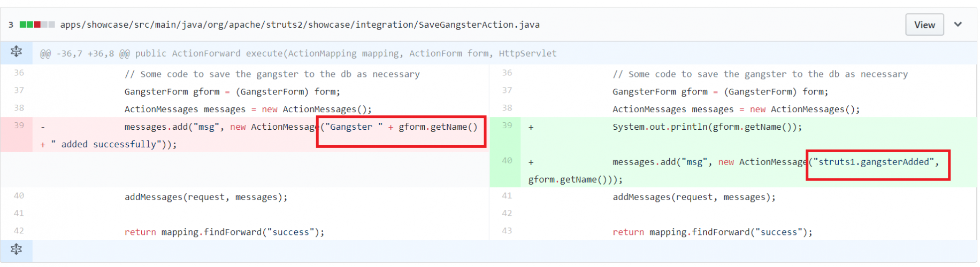Collapse the SaveGangsterAction.java diff with chevron
Screen dimensions: 980x267
pos(958,25)
